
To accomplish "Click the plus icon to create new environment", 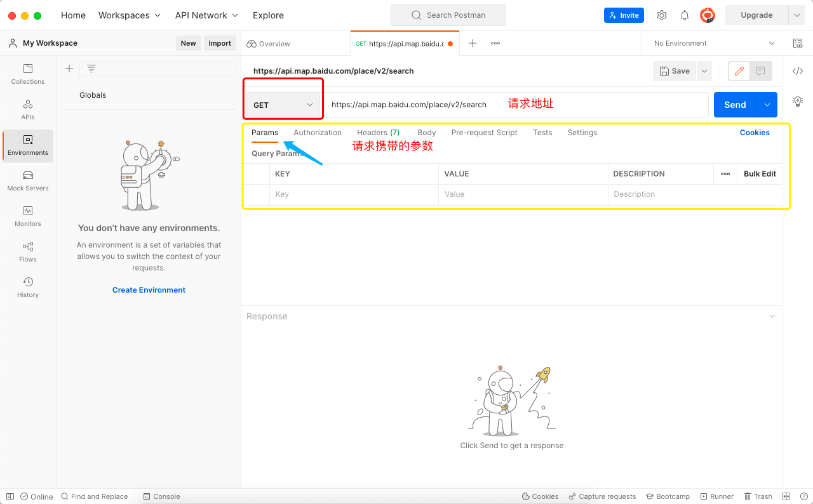I will 69,69.
